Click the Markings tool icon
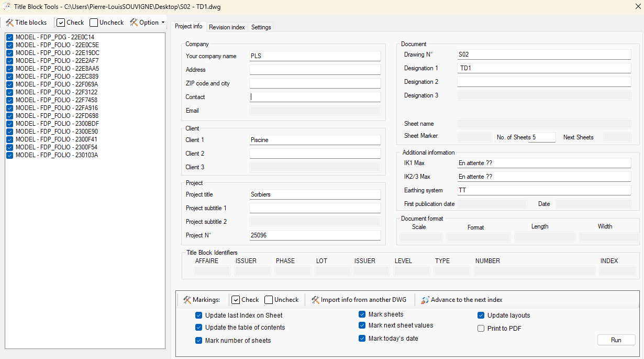The image size is (644, 359). (187, 300)
